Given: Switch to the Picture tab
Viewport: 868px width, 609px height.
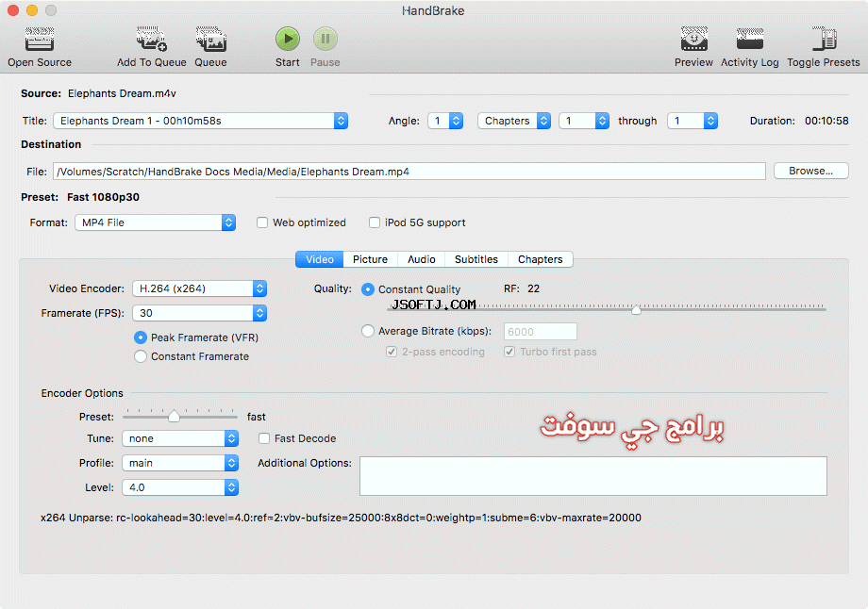Looking at the screenshot, I should pos(371,259).
